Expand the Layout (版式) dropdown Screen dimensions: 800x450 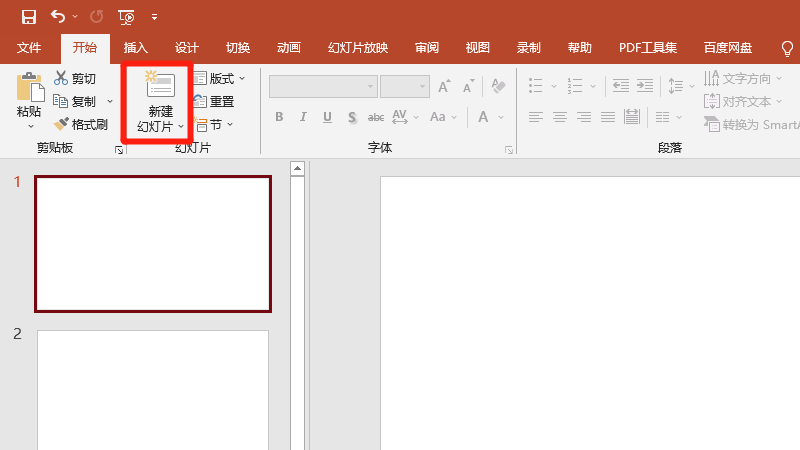pyautogui.click(x=220, y=78)
